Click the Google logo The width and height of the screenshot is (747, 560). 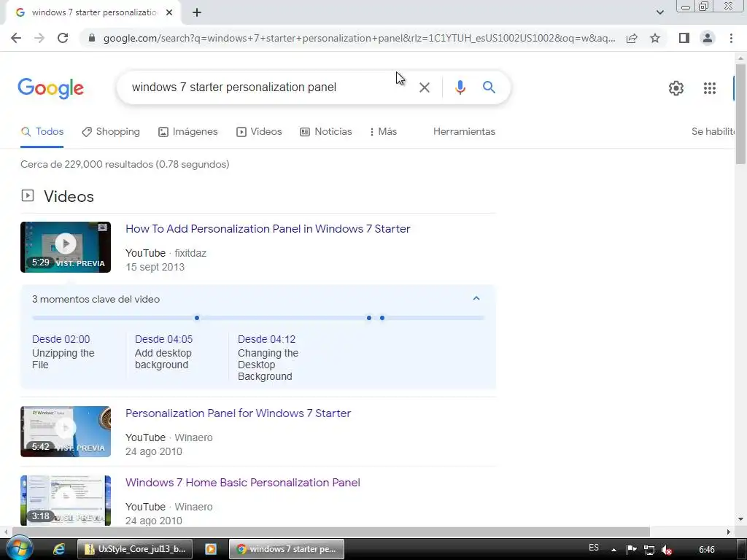coord(50,88)
